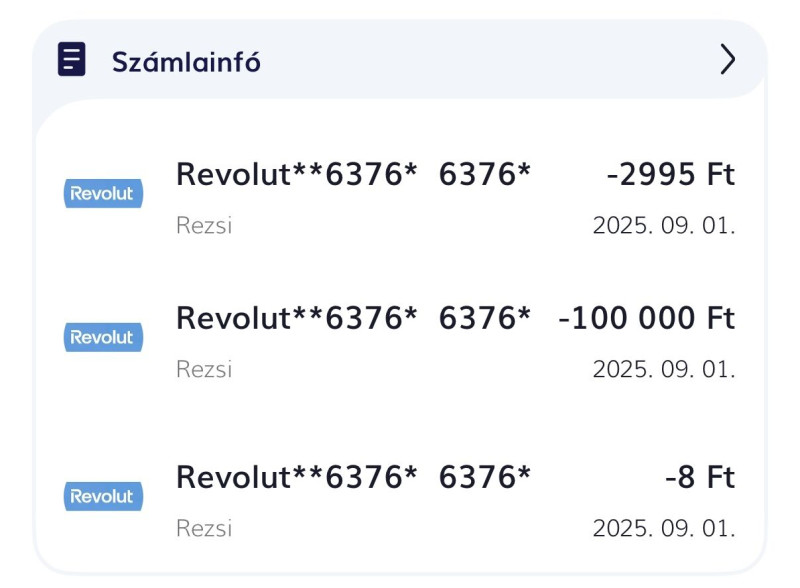Tap the Revolut logo beside -100 000 Ft
800x588 pixels.
point(103,337)
